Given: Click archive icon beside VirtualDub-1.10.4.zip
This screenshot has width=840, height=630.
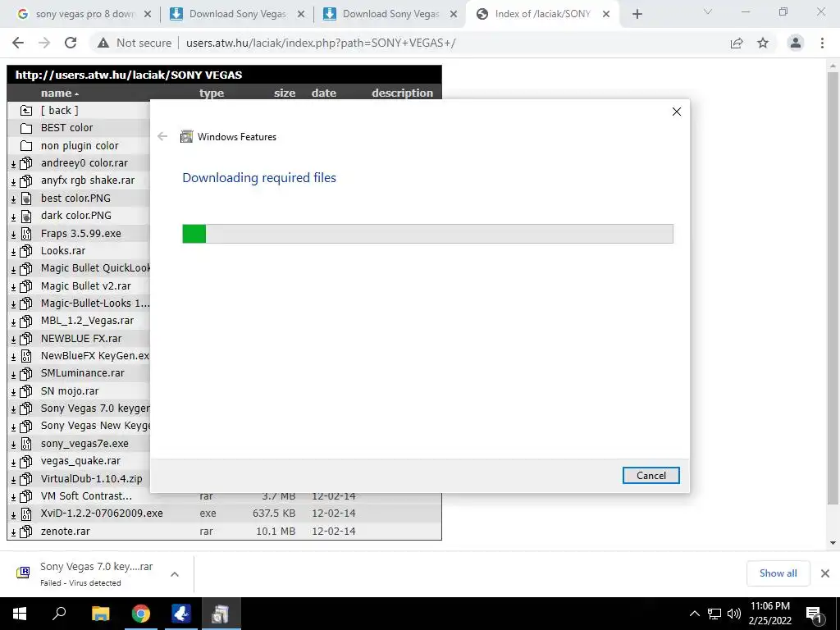Looking at the screenshot, I should [x=25, y=479].
